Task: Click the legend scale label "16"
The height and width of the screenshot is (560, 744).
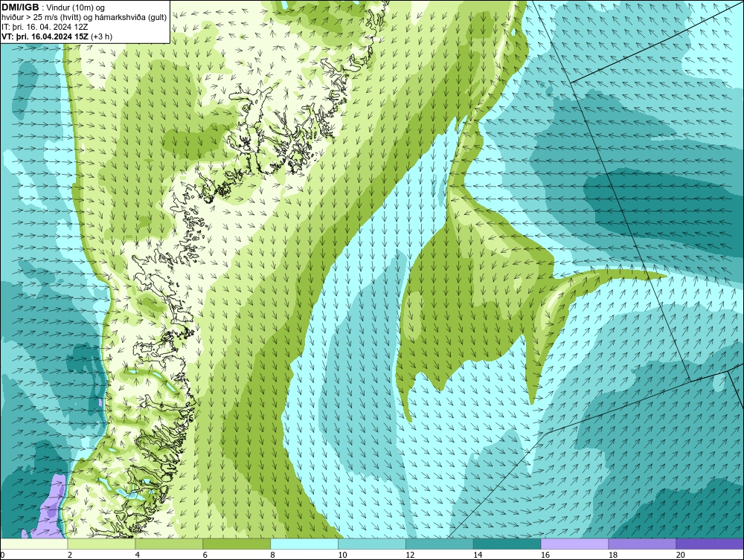Action: point(545,555)
